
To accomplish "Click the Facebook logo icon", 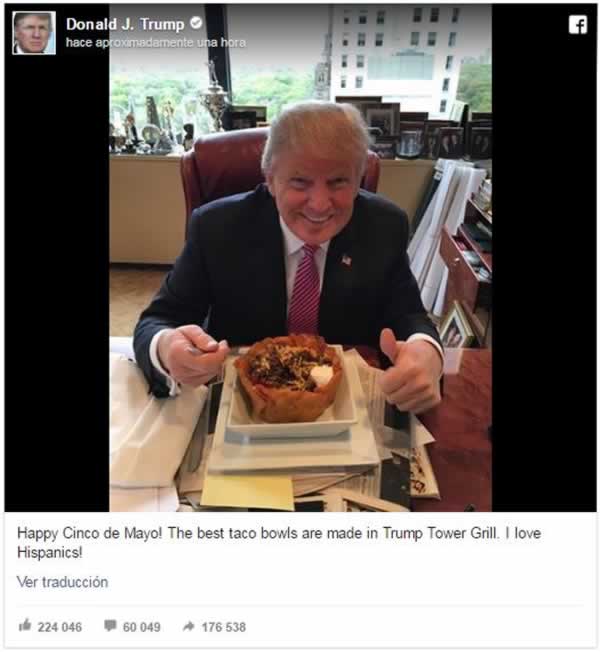I will [x=578, y=25].
